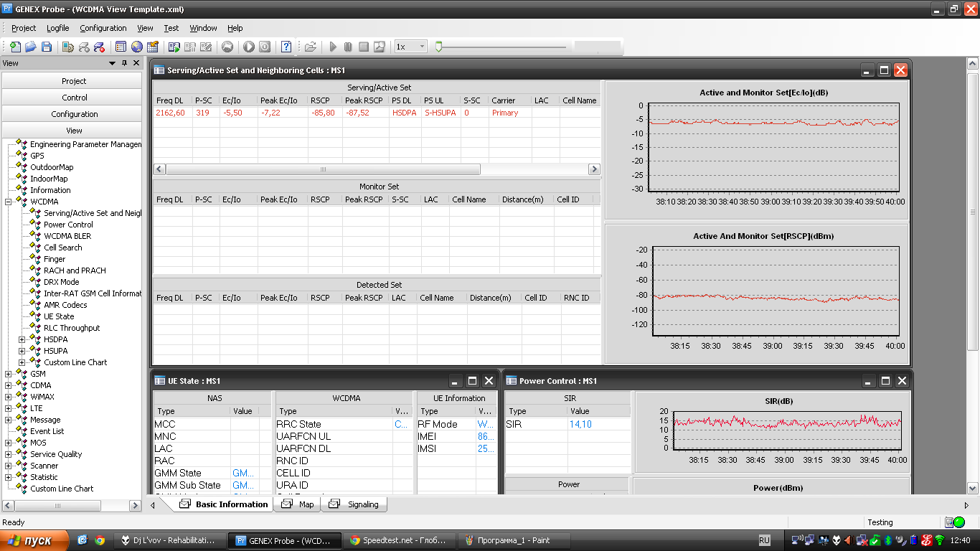Click the View panel button in sidebar
This screenshot has width=980, height=551.
(x=72, y=131)
